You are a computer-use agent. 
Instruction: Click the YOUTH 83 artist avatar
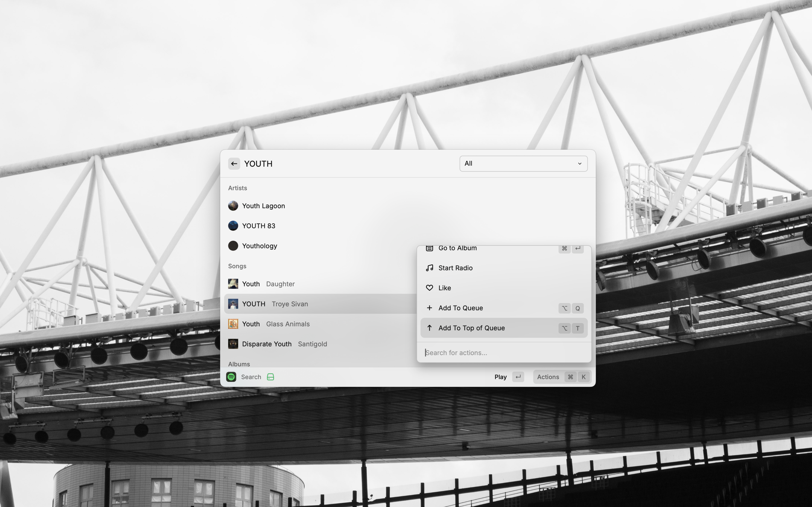tap(233, 226)
